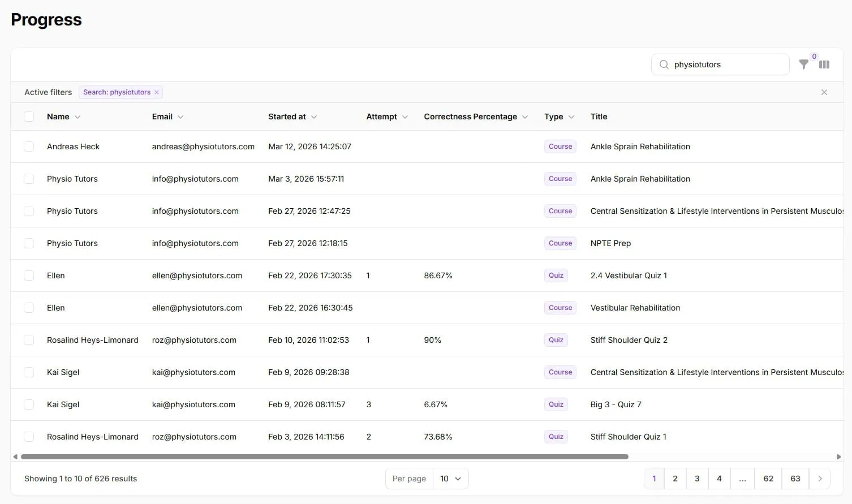This screenshot has width=852, height=504.
Task: Check the Andreas Heck row checkbox
Action: tap(29, 147)
